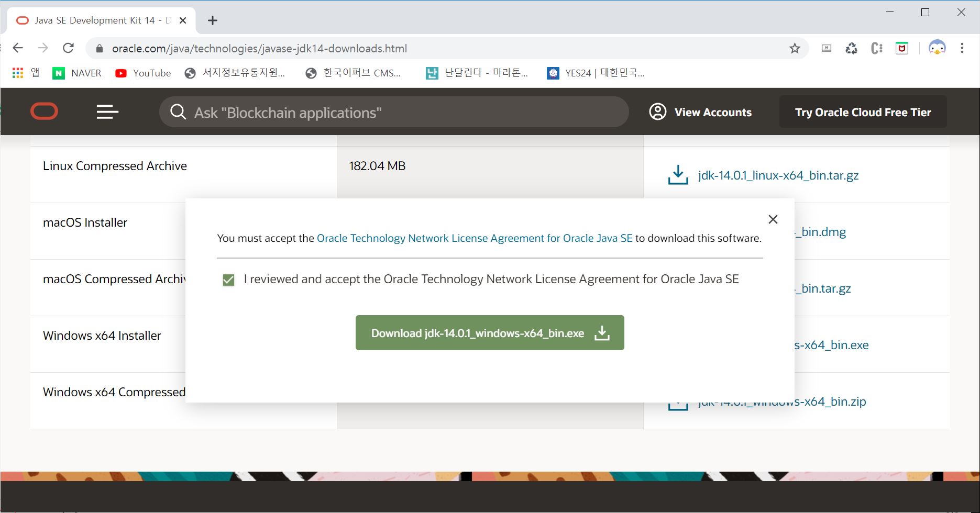This screenshot has height=513, width=980.
Task: Click the keyboard-shaped extension icon
Action: tap(827, 49)
